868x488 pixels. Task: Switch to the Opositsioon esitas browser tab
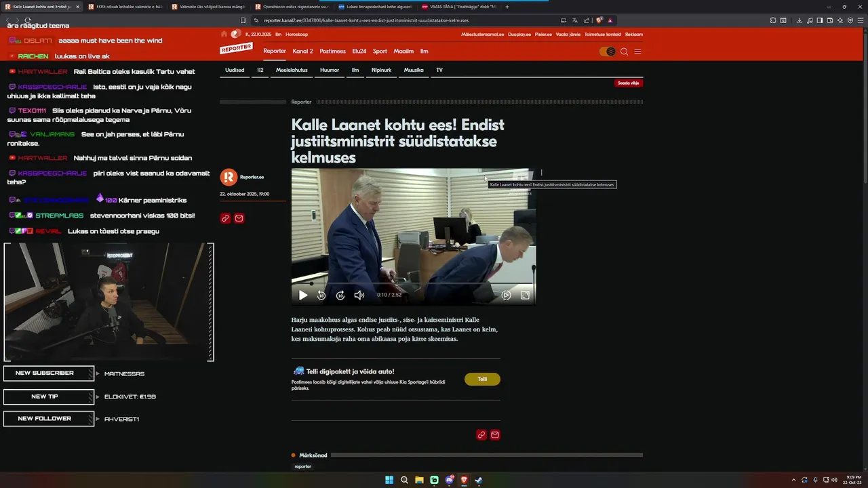click(x=292, y=7)
